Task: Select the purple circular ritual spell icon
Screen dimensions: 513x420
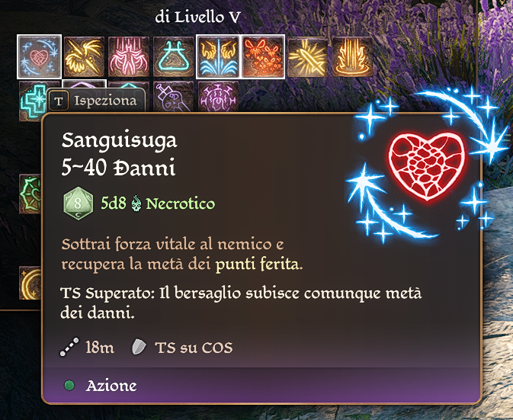Action: point(218,97)
